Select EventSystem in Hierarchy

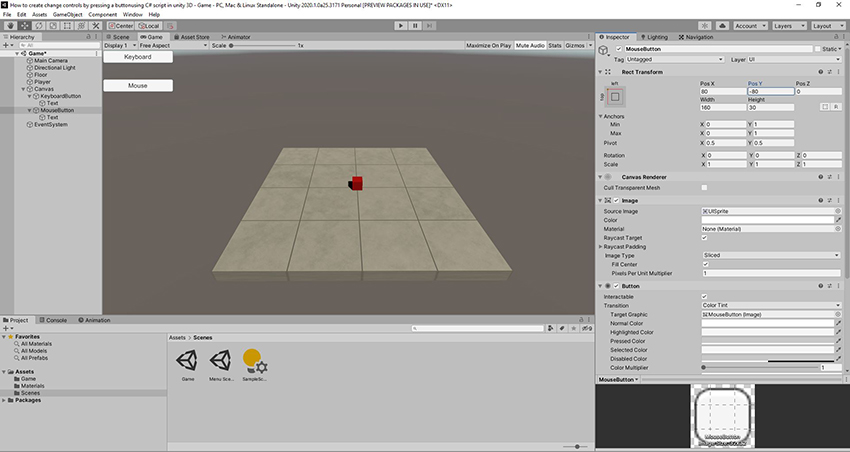(51, 125)
